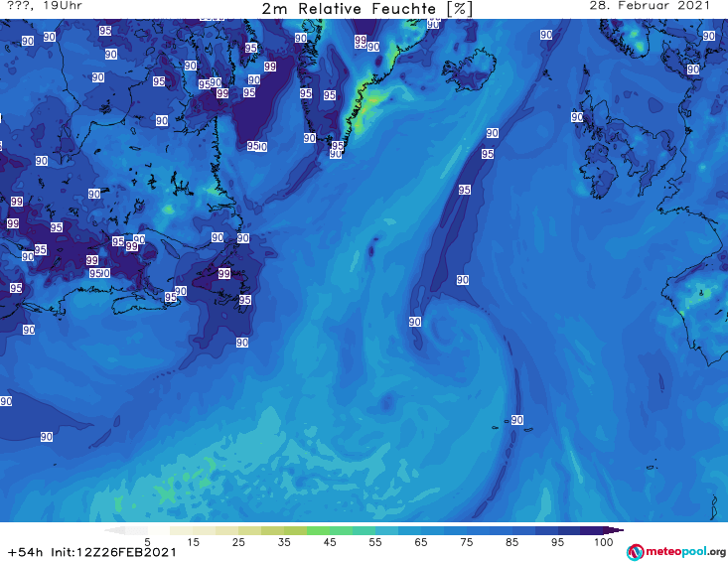Image resolution: width=728 pixels, height=562 pixels.
Task: Click the '35' value on the color scale
Action: pos(284,542)
